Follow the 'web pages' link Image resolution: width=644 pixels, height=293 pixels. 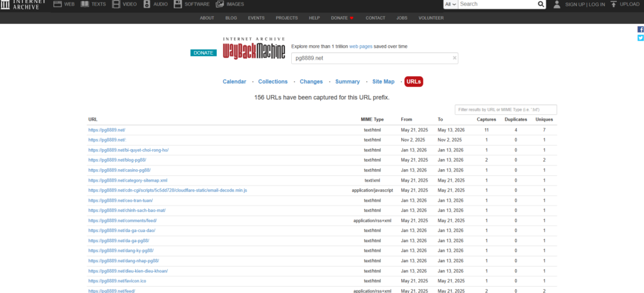tap(360, 47)
